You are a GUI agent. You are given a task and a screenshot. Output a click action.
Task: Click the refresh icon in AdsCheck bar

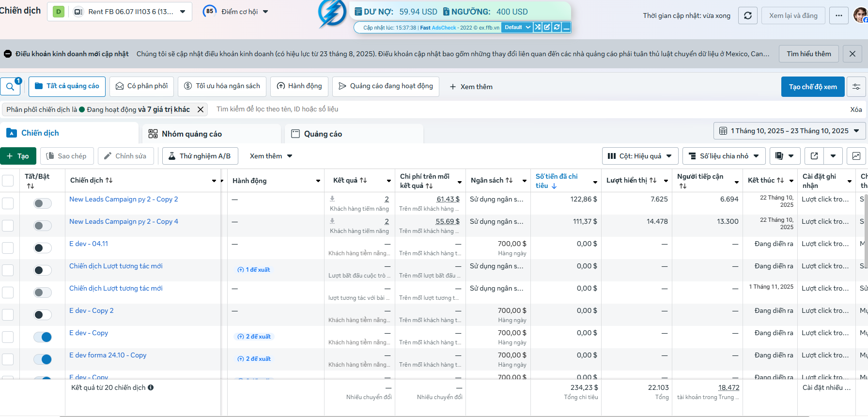click(557, 27)
